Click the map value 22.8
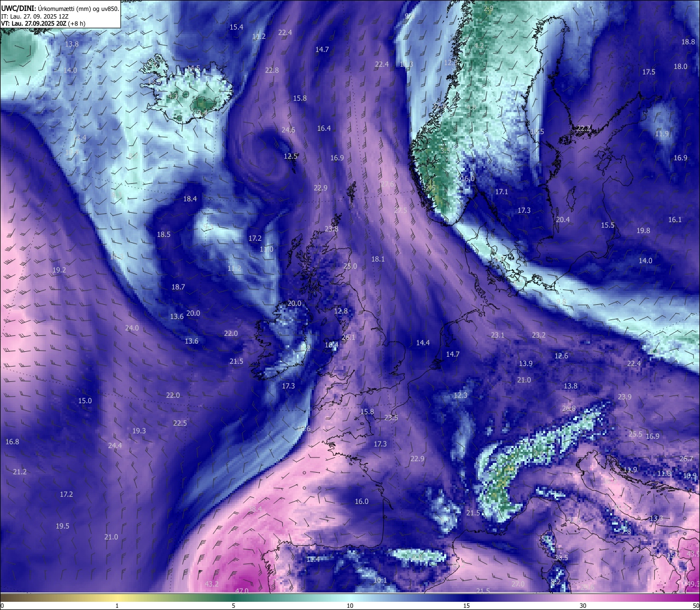 tap(272, 70)
